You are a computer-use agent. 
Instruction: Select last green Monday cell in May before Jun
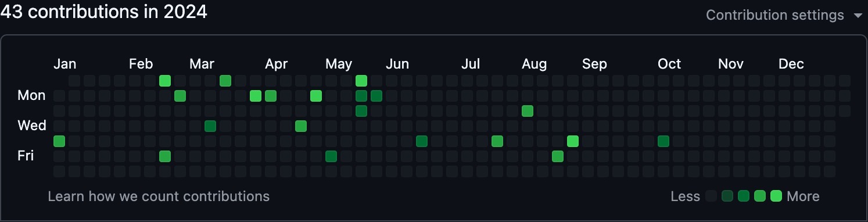tap(376, 96)
